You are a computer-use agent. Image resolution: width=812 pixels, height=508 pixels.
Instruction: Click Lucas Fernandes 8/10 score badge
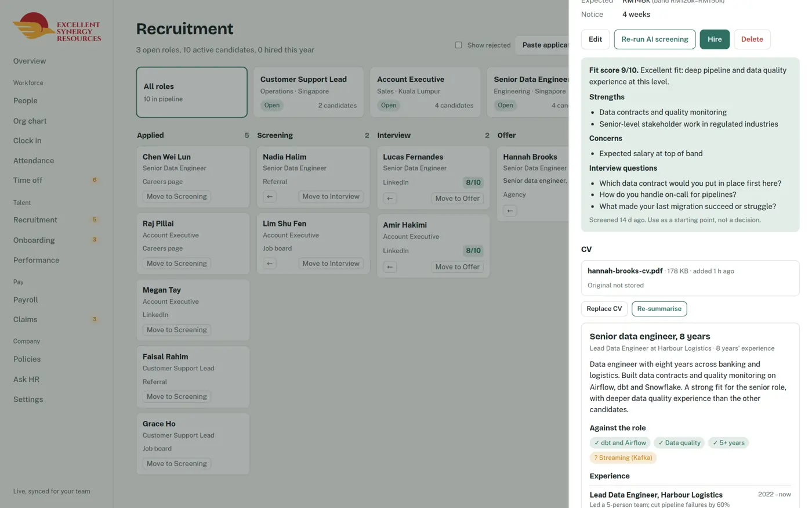(x=473, y=182)
